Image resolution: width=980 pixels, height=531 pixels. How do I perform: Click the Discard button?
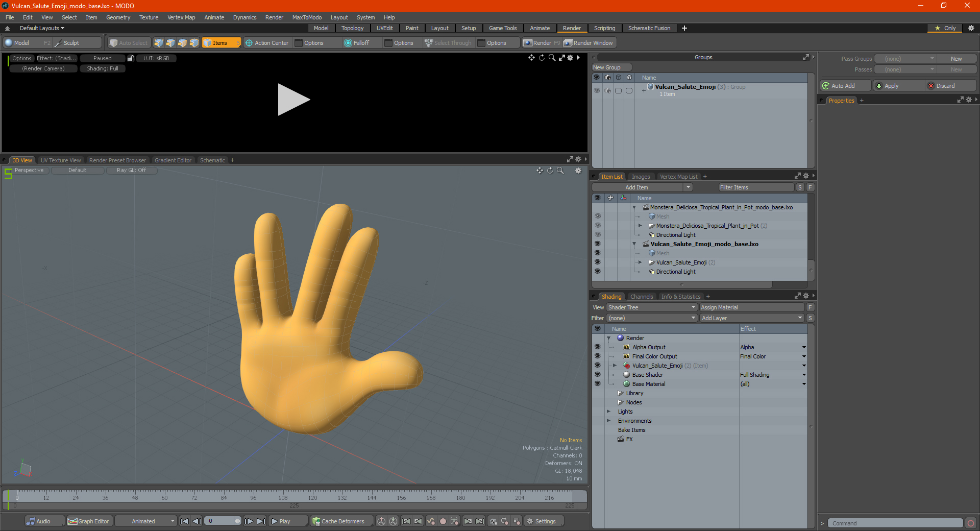(950, 86)
